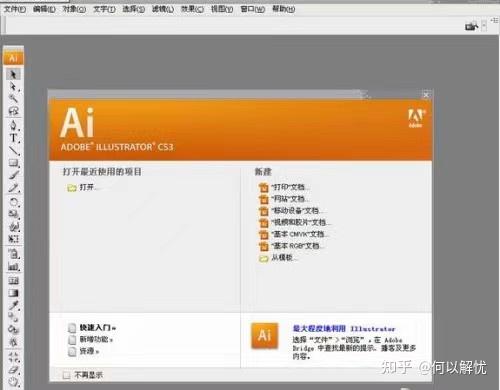Open the 对象(O) menu
The height and width of the screenshot is (390, 500).
(74, 9)
